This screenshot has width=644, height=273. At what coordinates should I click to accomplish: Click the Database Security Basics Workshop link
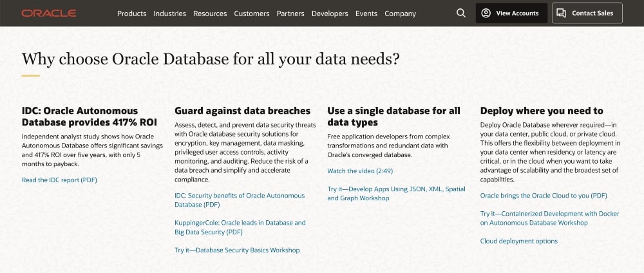coord(237,250)
